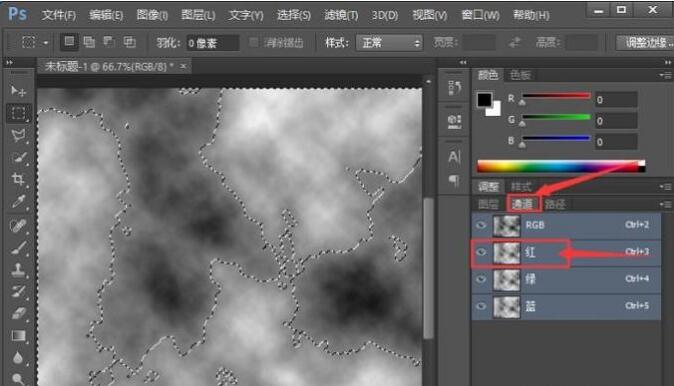674x386 pixels.
Task: Expand the toolbox double-arrow
Action: tap(9, 63)
